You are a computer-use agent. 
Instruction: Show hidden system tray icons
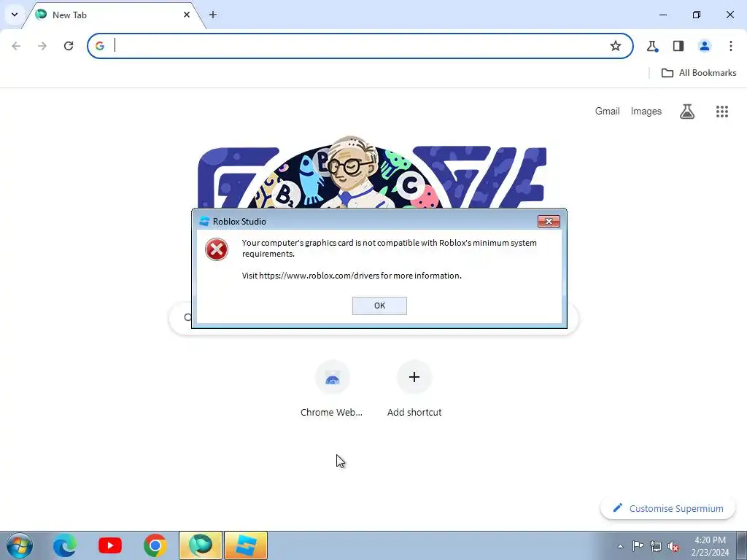[620, 546]
